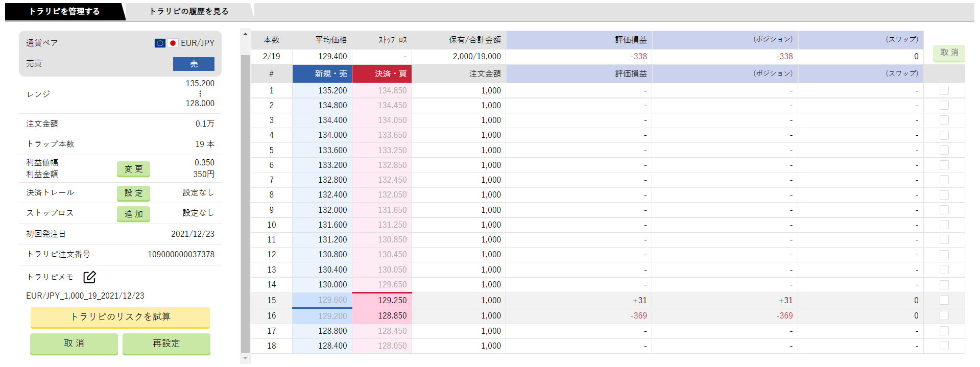Click the 取消 button at top right of table

pyautogui.click(x=949, y=53)
